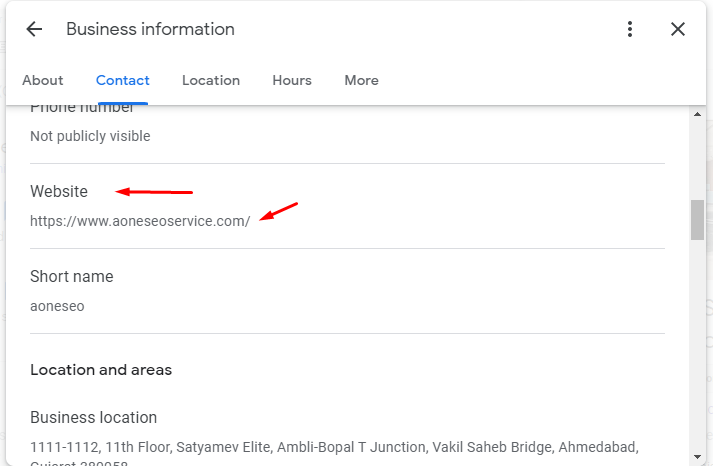Click the aoneseo short name value
The height and width of the screenshot is (466, 713).
point(57,306)
